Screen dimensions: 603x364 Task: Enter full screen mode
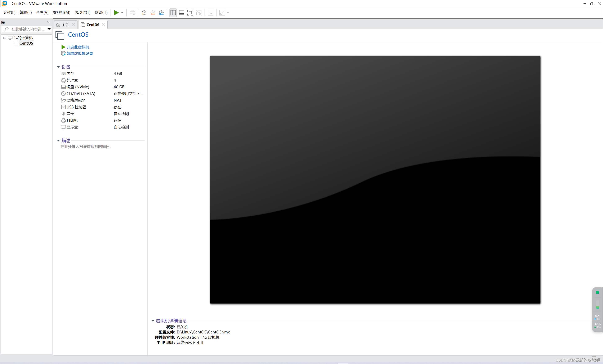190,13
